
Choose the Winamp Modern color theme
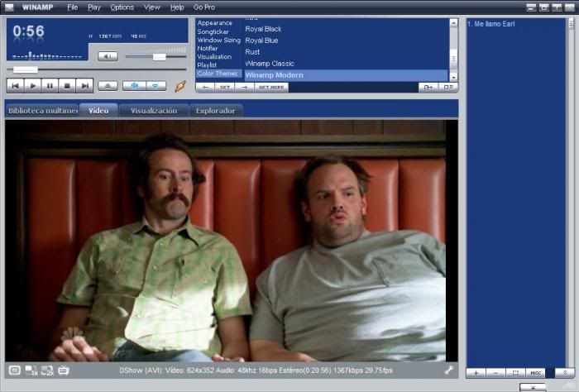point(346,75)
